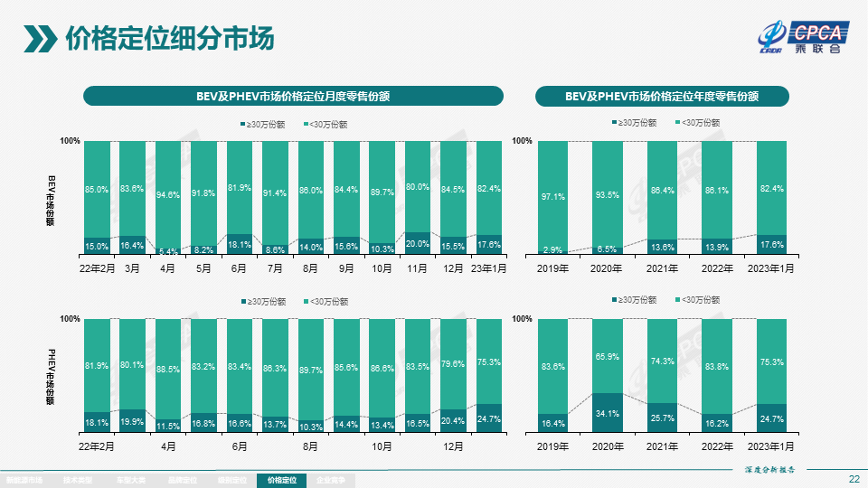Click the 34.1% segment of 2020年 PHEV bar

pos(607,413)
